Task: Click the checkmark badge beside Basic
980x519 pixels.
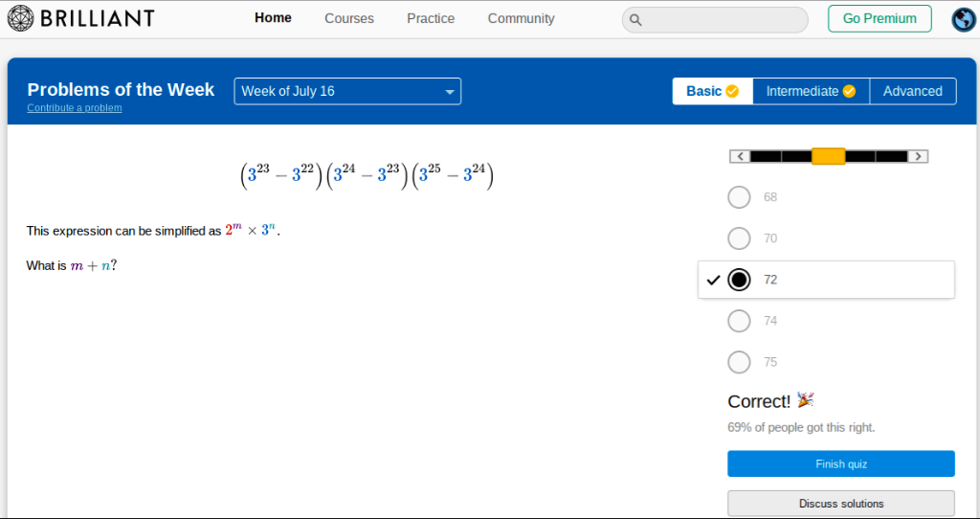Action: (x=732, y=91)
